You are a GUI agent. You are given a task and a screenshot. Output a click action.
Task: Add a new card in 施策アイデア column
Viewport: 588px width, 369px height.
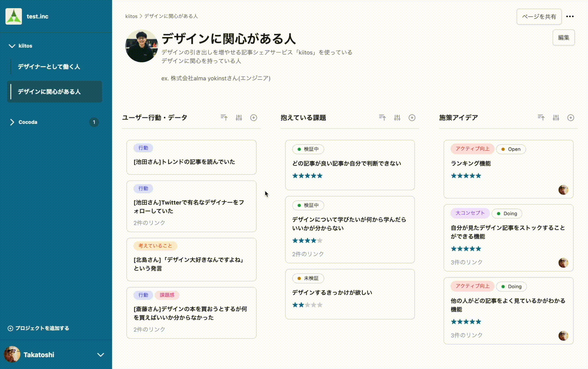pyautogui.click(x=571, y=118)
